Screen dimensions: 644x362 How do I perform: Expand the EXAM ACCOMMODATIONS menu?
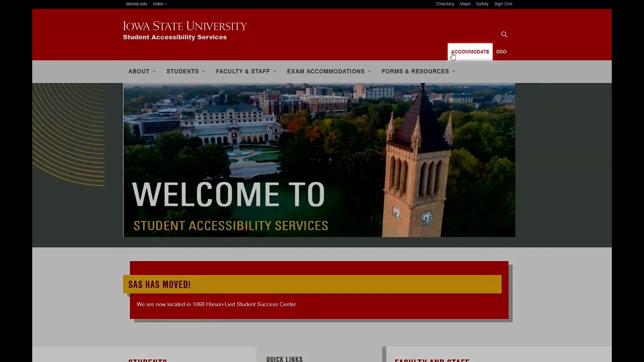tap(329, 71)
